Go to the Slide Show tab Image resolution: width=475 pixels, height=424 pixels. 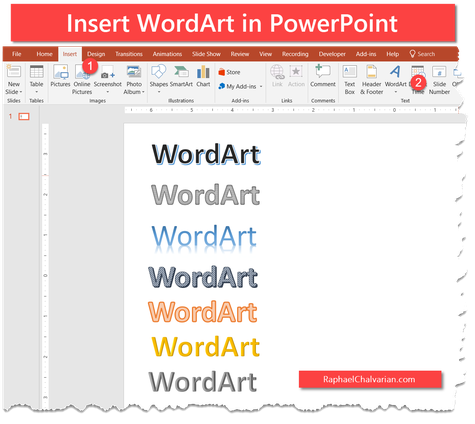(x=206, y=54)
